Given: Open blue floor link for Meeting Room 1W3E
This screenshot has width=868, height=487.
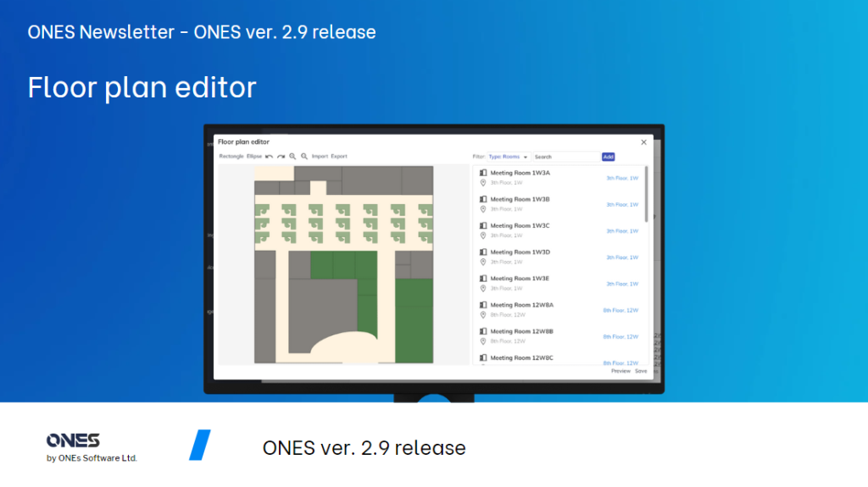Looking at the screenshot, I should 622,284.
